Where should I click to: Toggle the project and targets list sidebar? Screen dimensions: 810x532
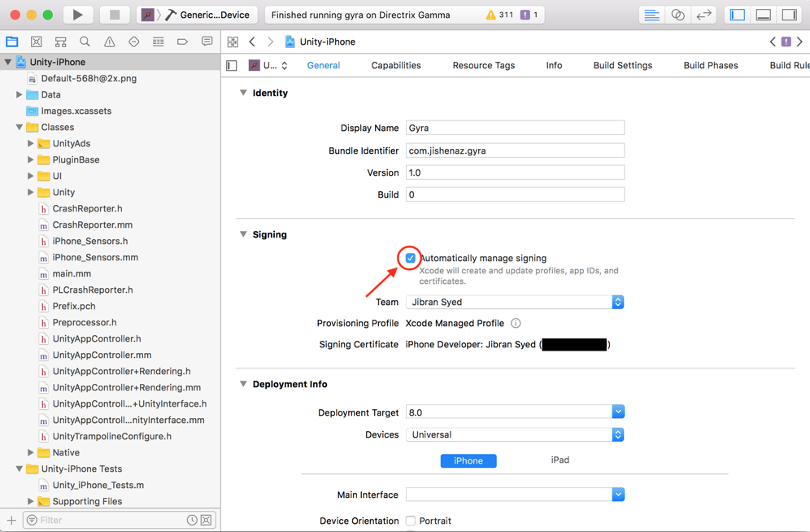tap(232, 66)
